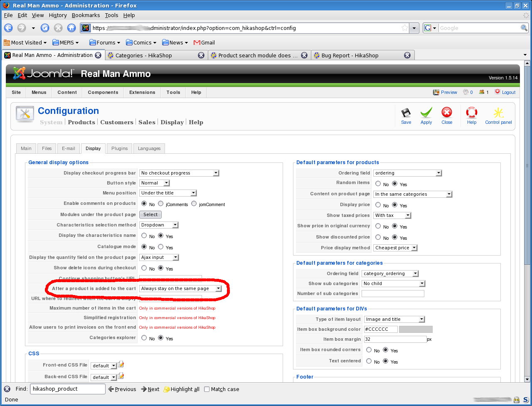Open the Firefox Bookmarks menu
Screen dimensions: 532x406
pyautogui.click(x=86, y=15)
